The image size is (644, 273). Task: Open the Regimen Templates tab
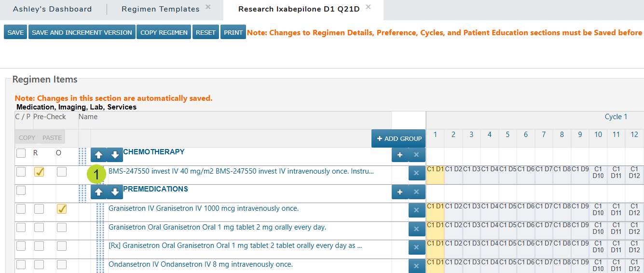[160, 9]
